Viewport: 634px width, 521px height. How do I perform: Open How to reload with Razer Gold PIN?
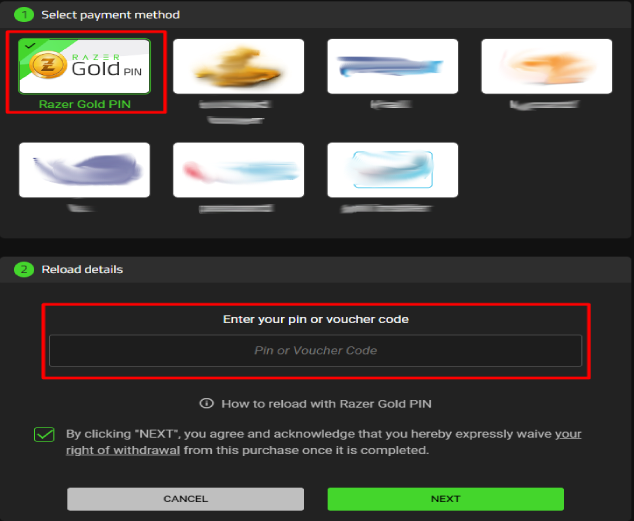(326, 404)
